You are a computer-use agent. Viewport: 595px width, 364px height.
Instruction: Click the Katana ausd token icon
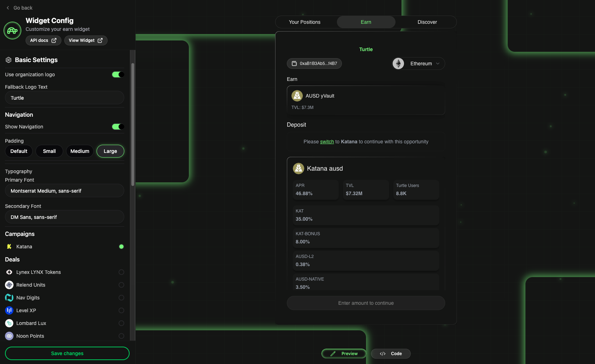point(299,169)
